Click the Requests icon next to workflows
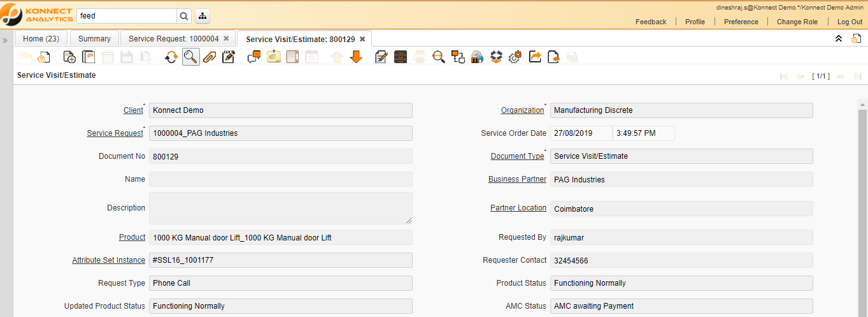868x317 pixels. (478, 57)
